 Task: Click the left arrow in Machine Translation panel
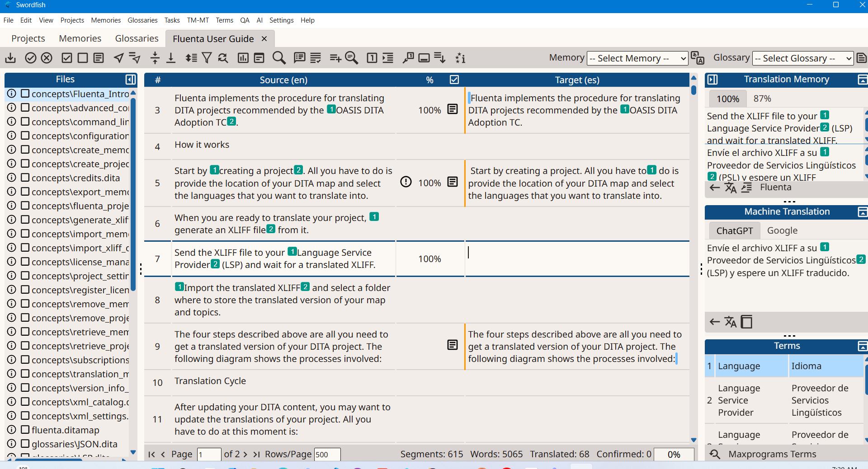point(715,322)
